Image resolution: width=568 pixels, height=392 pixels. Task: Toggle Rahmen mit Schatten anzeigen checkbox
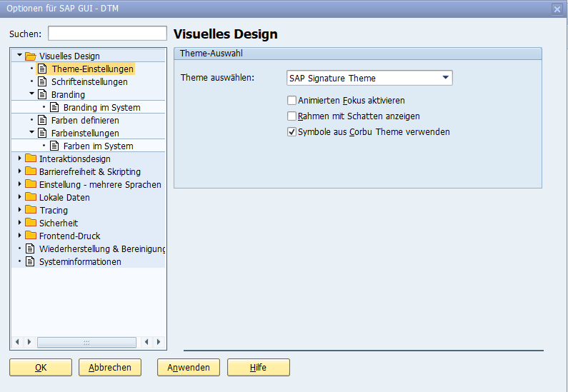coord(292,116)
